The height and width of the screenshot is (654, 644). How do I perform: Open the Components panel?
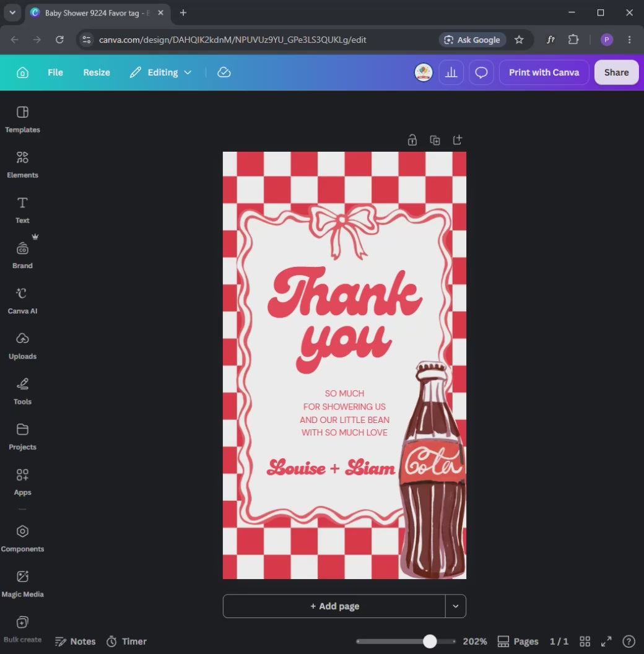click(22, 538)
